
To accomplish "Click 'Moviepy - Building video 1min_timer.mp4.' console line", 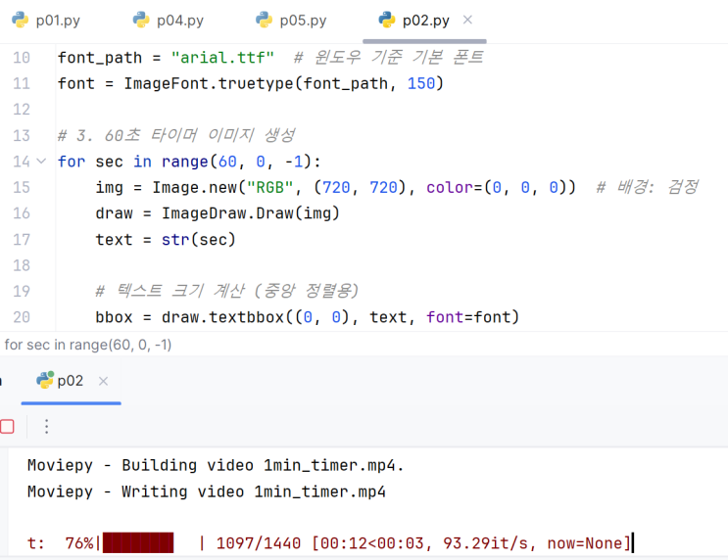I will pyautogui.click(x=216, y=465).
